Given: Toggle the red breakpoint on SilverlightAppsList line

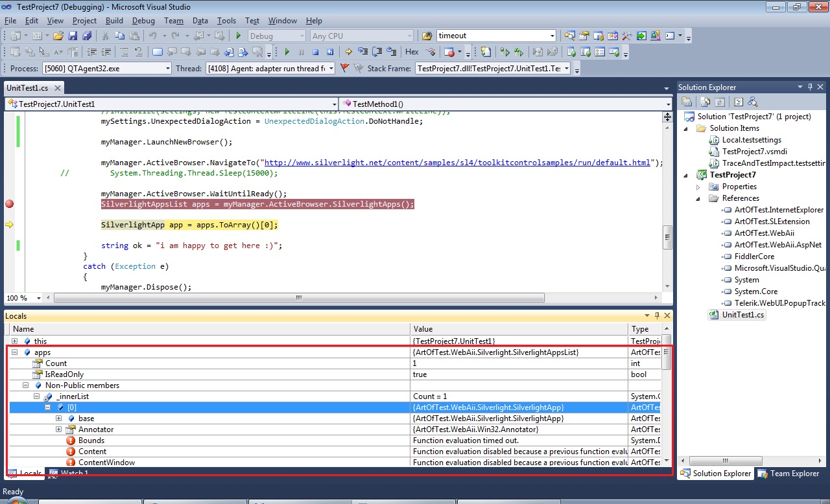Looking at the screenshot, I should 9,204.
